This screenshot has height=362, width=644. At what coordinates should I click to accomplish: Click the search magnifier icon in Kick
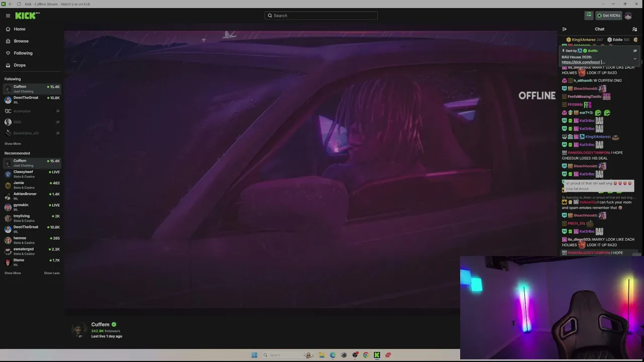[270, 16]
